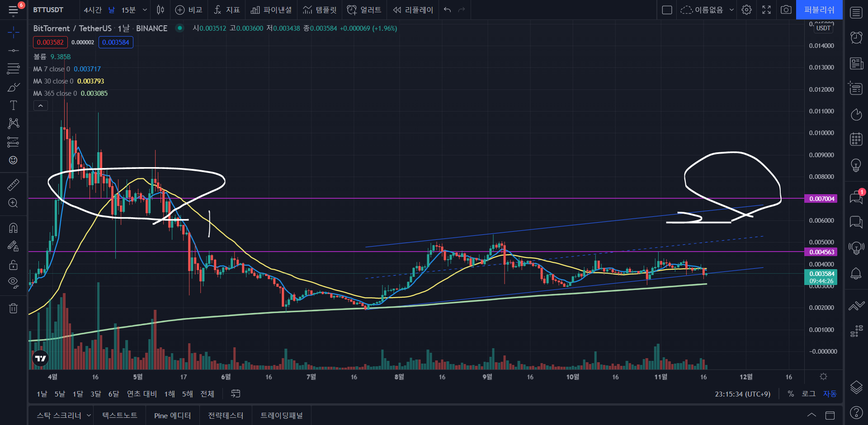
Task: Open the 전략테스터 tab
Action: (x=226, y=416)
